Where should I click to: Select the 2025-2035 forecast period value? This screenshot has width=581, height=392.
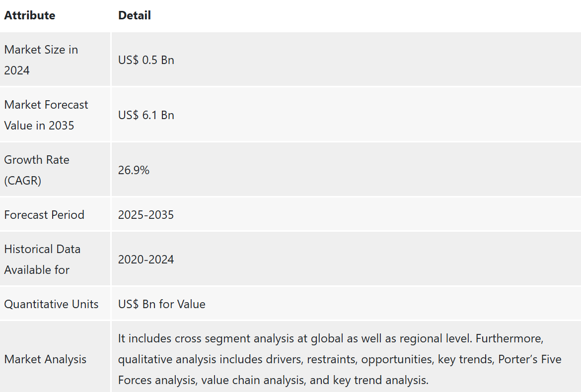pyautogui.click(x=146, y=215)
